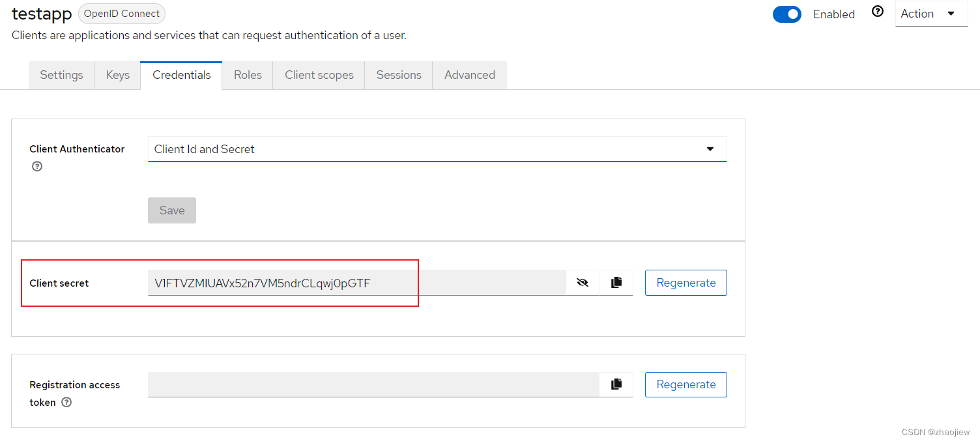Regenerate the registration access token

[686, 384]
